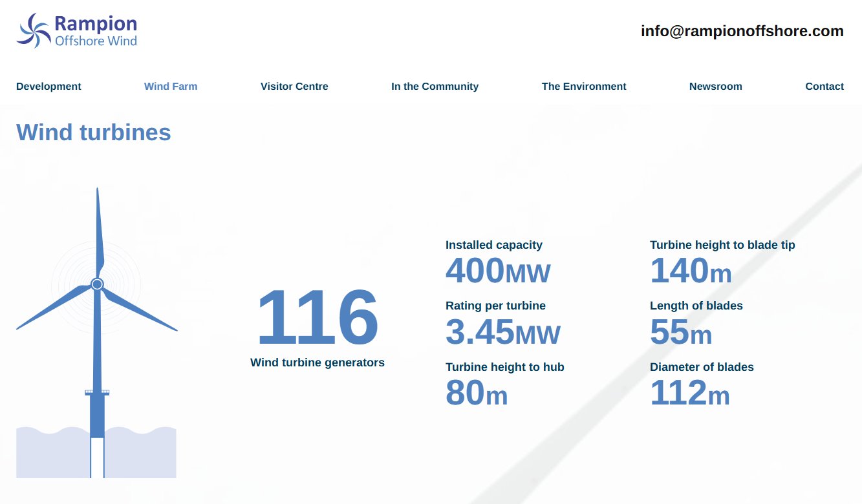Image resolution: width=862 pixels, height=504 pixels.
Task: Select the Wind Farm menu item
Action: click(171, 87)
